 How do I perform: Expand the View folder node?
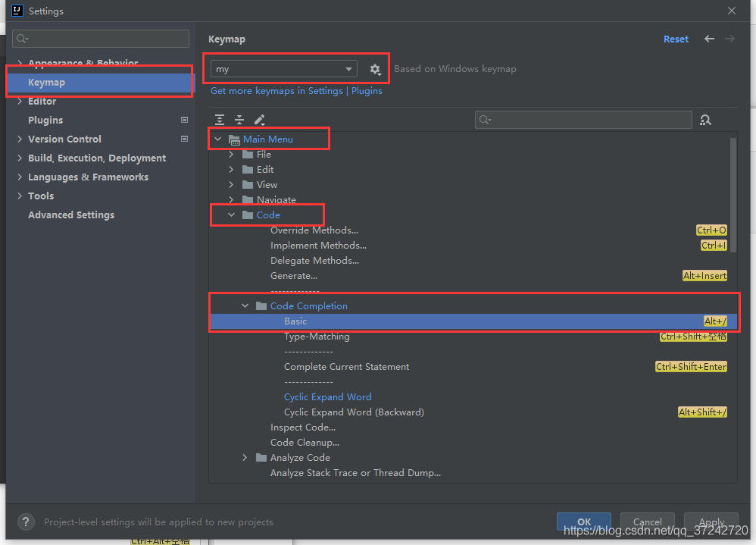(232, 185)
